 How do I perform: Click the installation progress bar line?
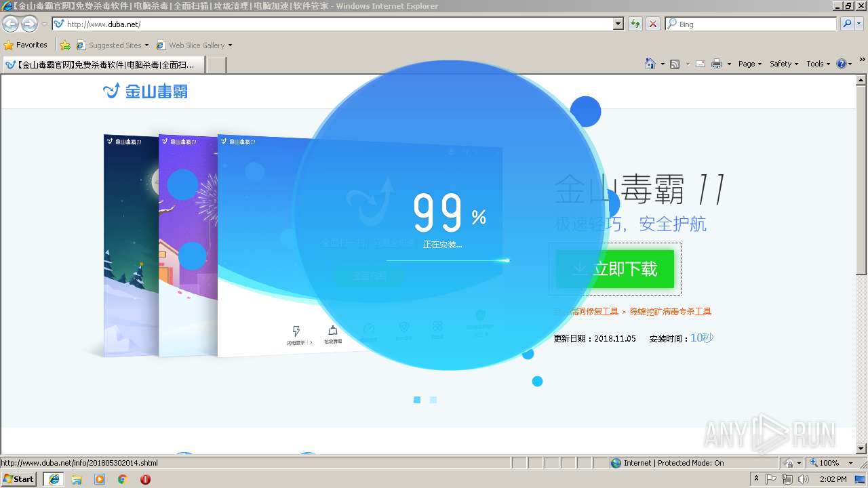pos(448,260)
